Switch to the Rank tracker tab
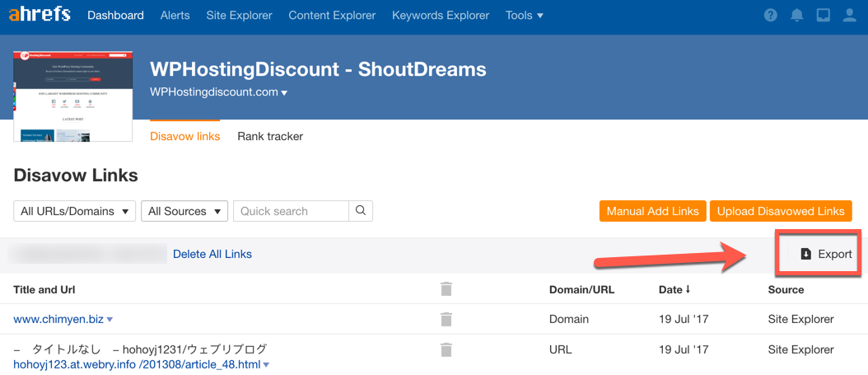The height and width of the screenshot is (375, 868). pyautogui.click(x=270, y=136)
